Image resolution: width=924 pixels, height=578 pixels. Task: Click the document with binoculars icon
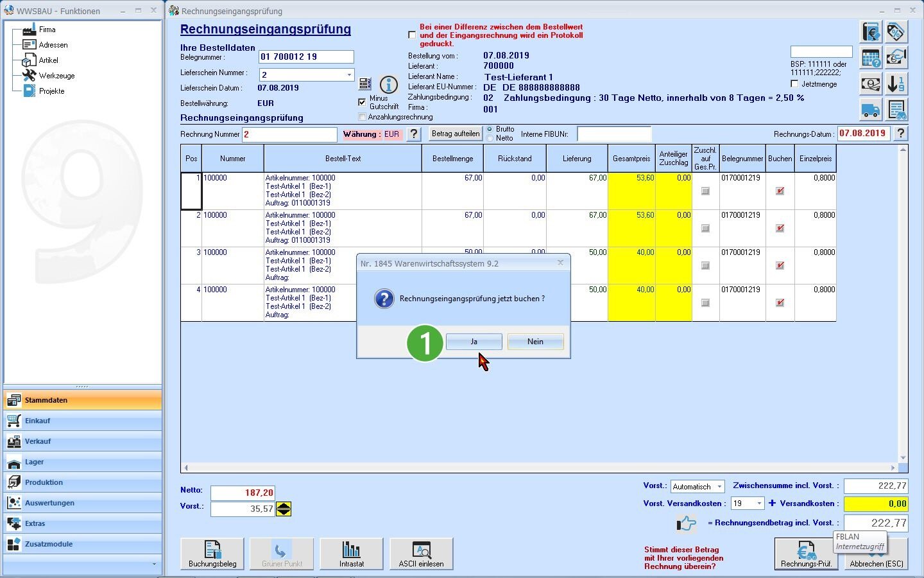point(896,110)
